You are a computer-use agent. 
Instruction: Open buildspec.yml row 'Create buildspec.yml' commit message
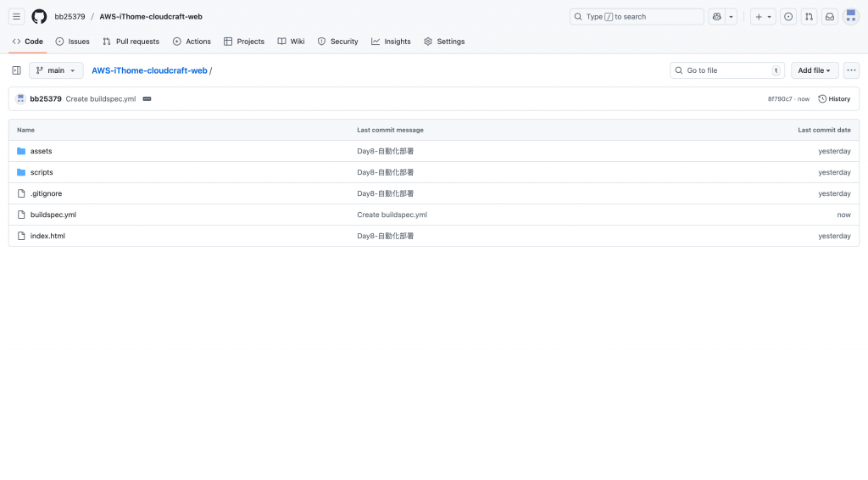(x=392, y=215)
